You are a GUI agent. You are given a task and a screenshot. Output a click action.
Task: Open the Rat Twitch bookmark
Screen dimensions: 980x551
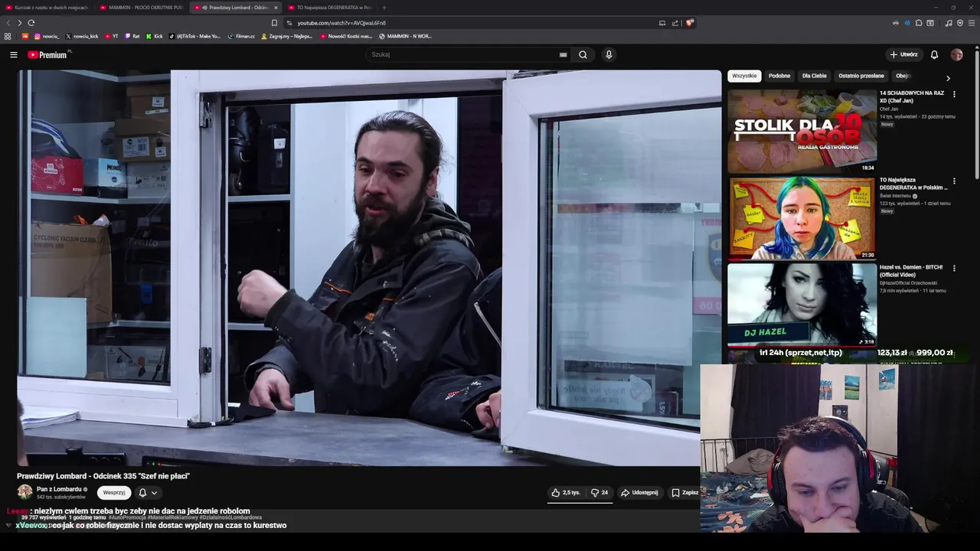[132, 36]
